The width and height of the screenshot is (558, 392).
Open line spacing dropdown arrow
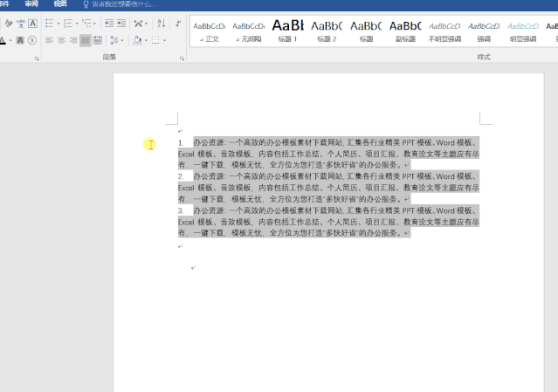pos(122,40)
